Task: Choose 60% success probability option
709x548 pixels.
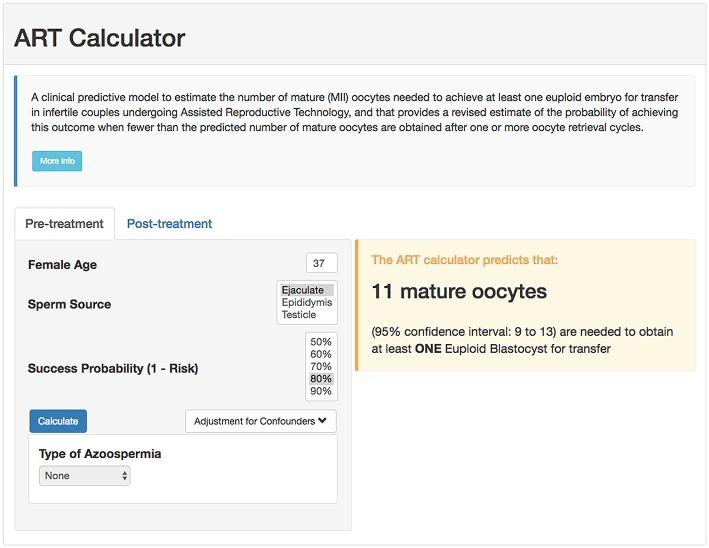Action: pyautogui.click(x=321, y=354)
